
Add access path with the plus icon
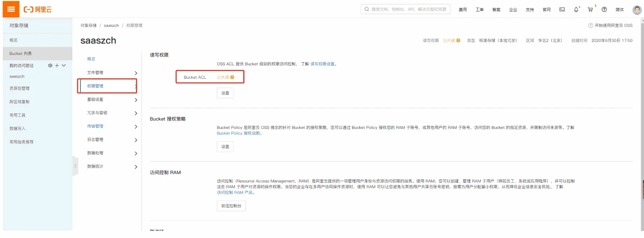57,65
